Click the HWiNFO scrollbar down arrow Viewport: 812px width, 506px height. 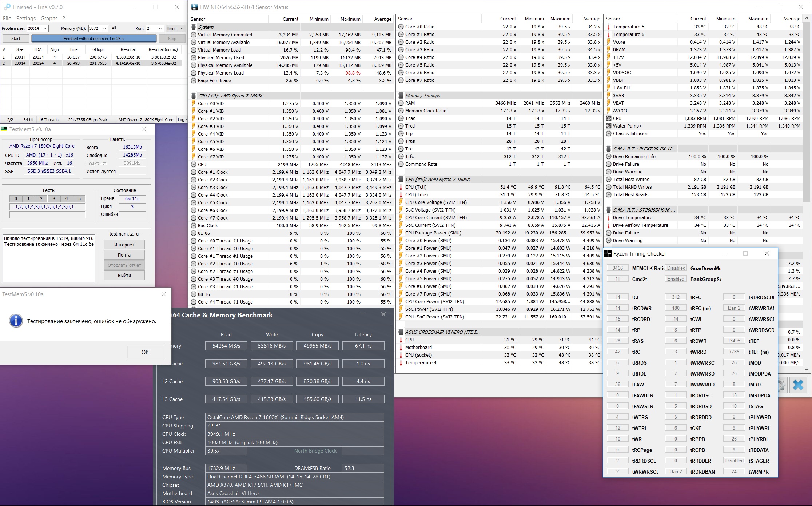click(x=807, y=369)
